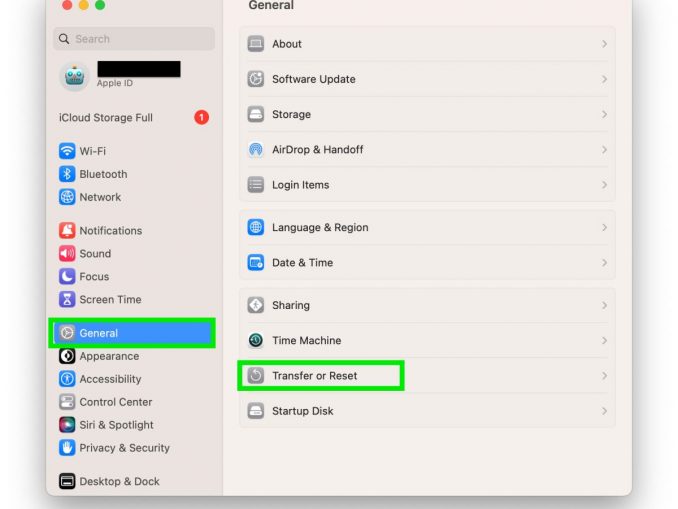
Task: Open the Login Items row
Action: [427, 185]
